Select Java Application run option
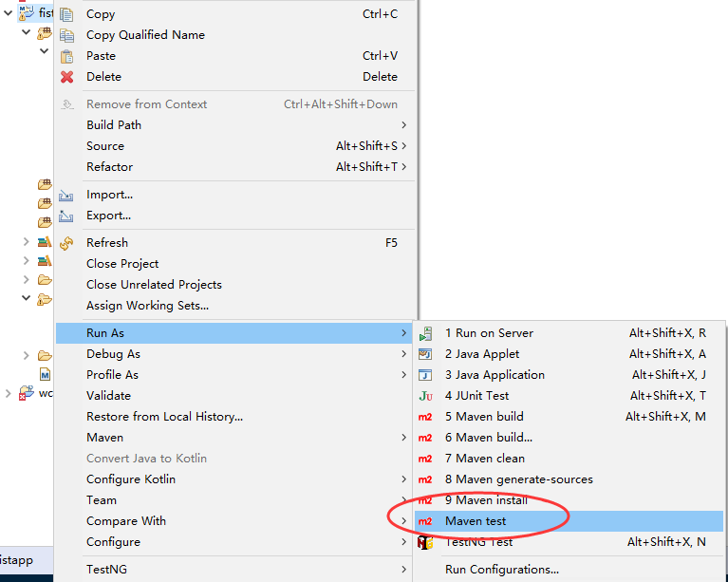Image resolution: width=728 pixels, height=582 pixels. point(495,375)
